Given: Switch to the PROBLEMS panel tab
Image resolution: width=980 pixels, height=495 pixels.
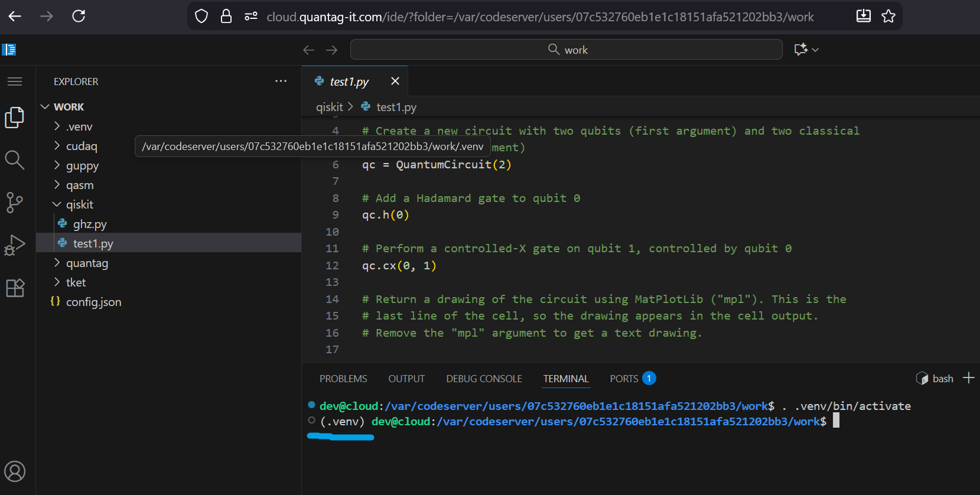Looking at the screenshot, I should (x=343, y=379).
